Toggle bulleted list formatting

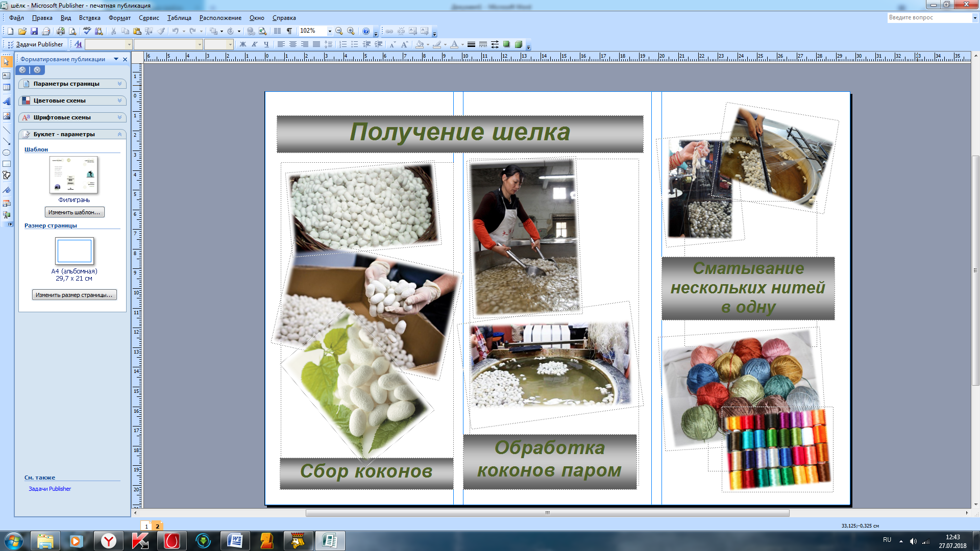354,44
